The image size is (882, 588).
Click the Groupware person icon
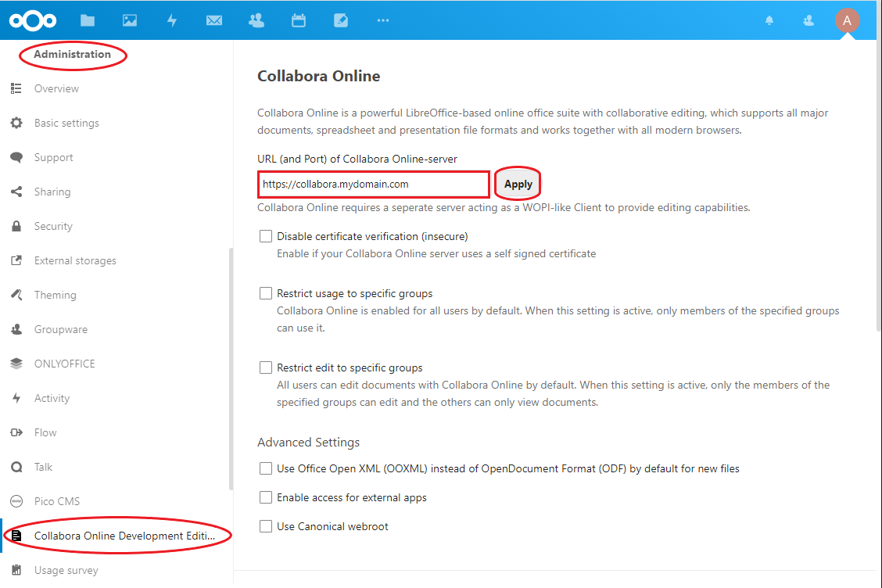point(16,329)
